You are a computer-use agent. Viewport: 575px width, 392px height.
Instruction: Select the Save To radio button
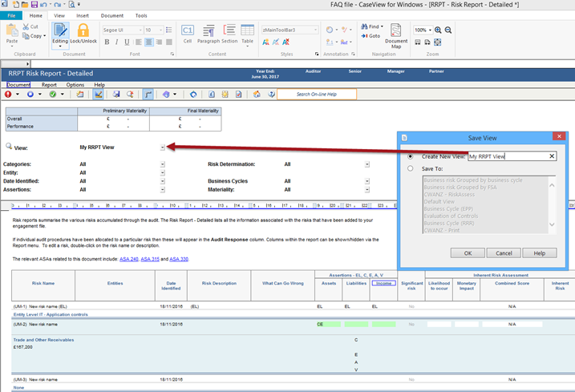(411, 168)
